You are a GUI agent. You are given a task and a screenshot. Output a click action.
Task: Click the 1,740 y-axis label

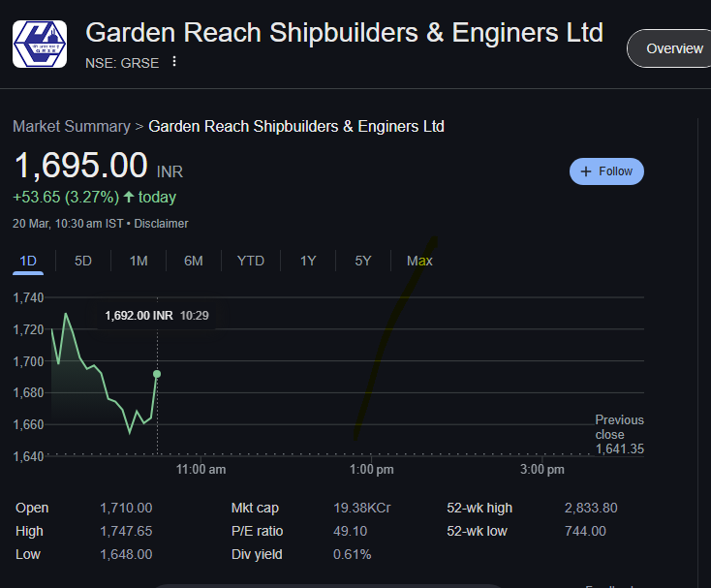click(x=28, y=297)
